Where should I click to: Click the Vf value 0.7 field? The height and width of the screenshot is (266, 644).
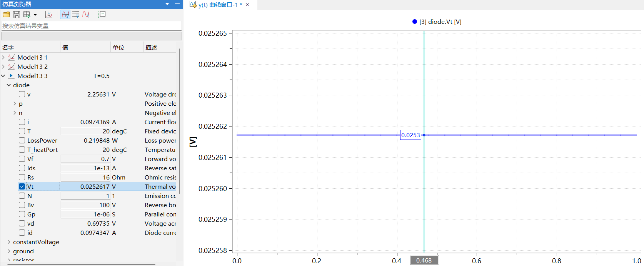[85, 159]
